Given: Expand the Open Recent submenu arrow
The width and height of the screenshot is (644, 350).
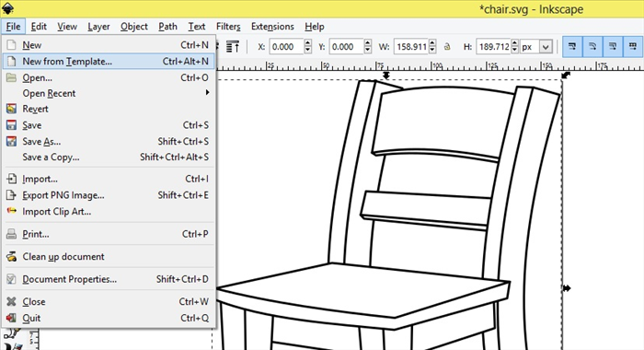Looking at the screenshot, I should coord(207,92).
